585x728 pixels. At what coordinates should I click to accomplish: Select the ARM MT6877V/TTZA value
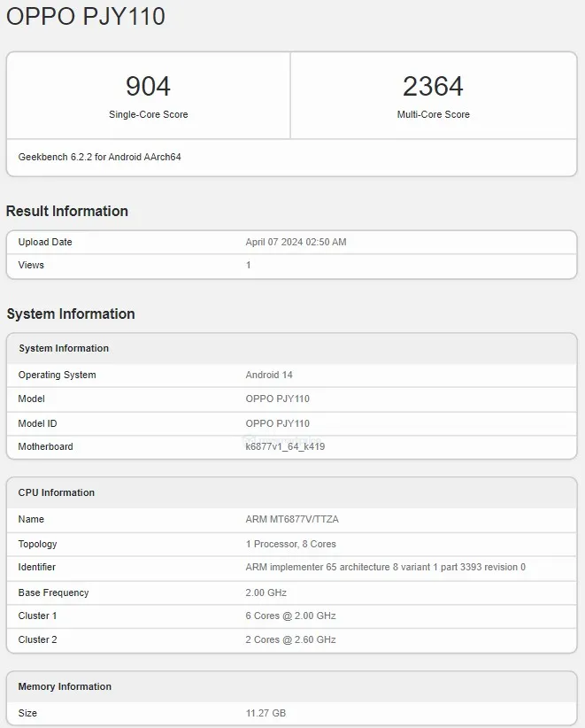(x=292, y=519)
